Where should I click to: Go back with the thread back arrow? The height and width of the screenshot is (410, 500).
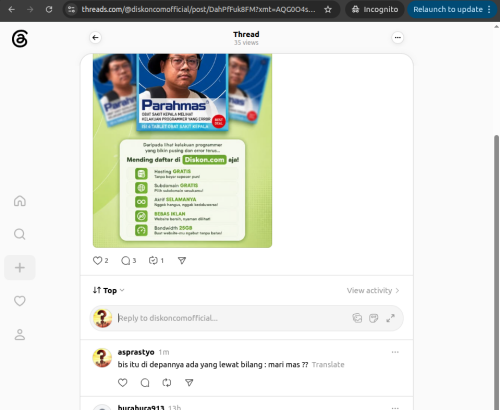[x=95, y=38]
